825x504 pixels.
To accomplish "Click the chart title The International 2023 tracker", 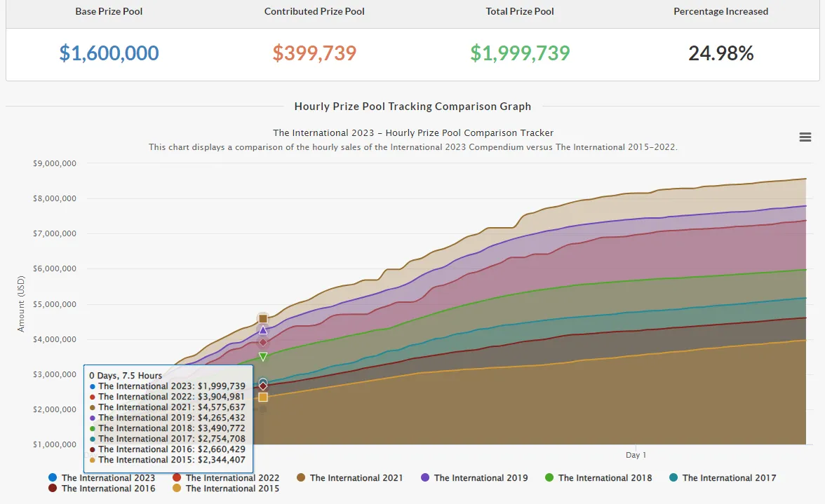I will pyautogui.click(x=413, y=133).
